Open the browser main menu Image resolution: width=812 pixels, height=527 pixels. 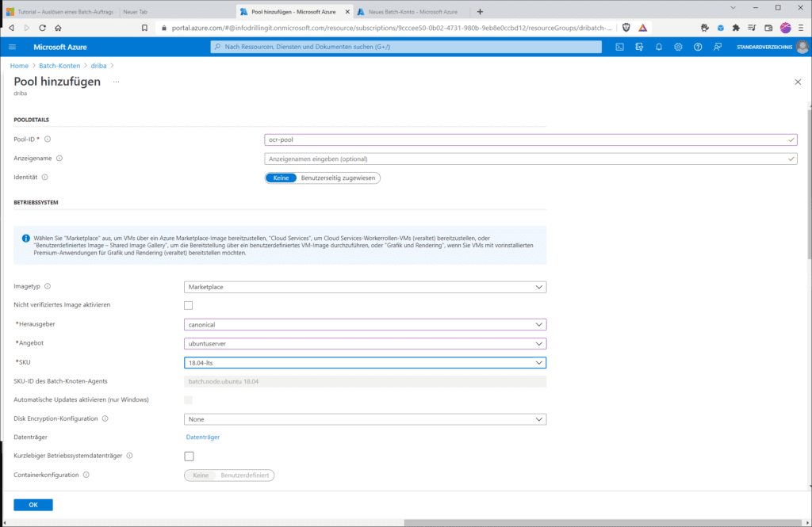coord(801,28)
